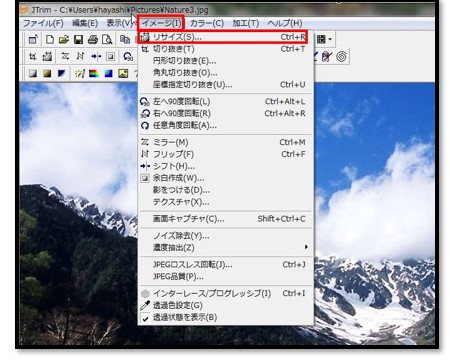The height and width of the screenshot is (360, 450).
Task: Expand the 濃度抽出(Z) submenu arrow
Action: 306,247
